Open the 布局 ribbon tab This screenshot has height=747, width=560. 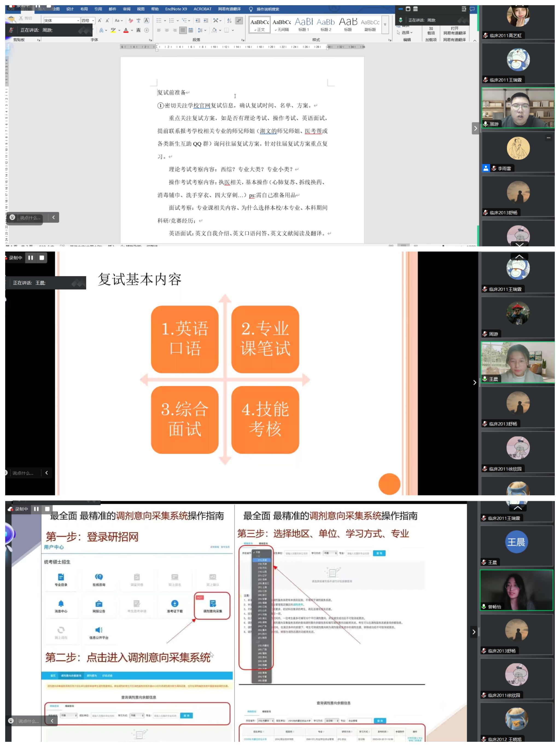84,9
